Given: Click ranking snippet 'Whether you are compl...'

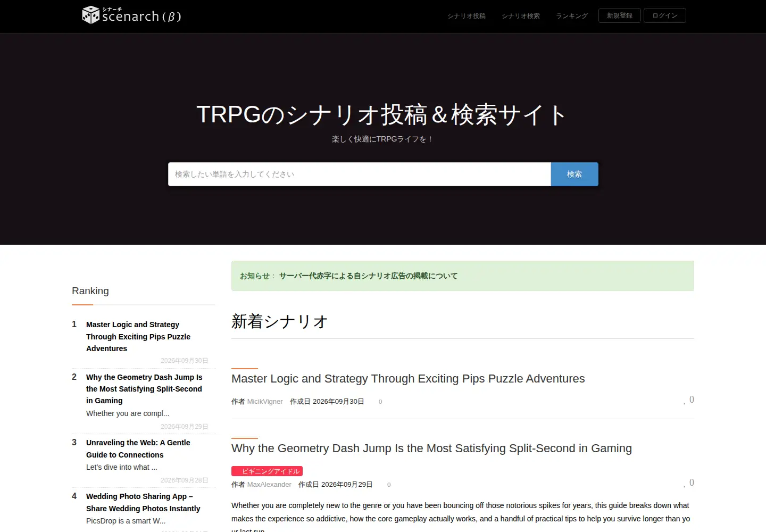Looking at the screenshot, I should pyautogui.click(x=128, y=413).
